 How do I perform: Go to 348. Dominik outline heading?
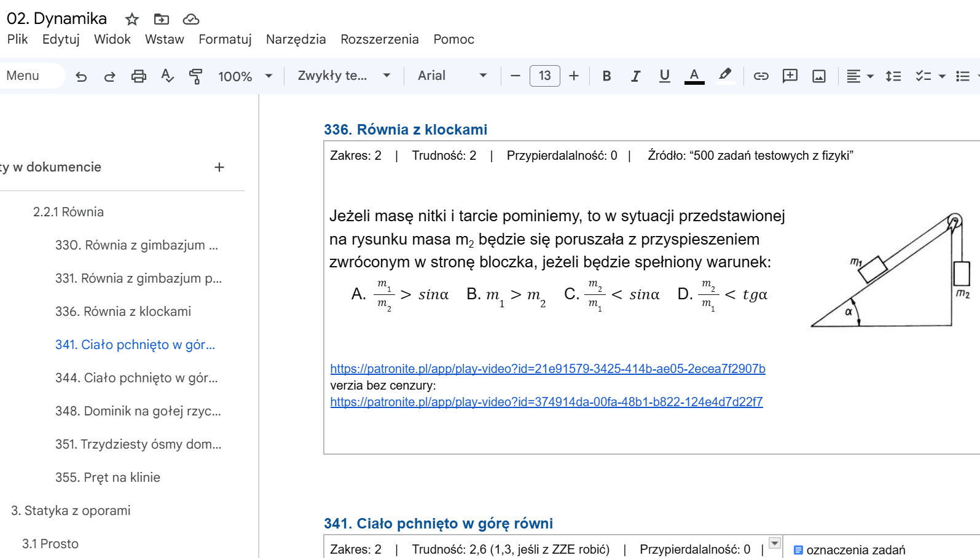pyautogui.click(x=138, y=411)
